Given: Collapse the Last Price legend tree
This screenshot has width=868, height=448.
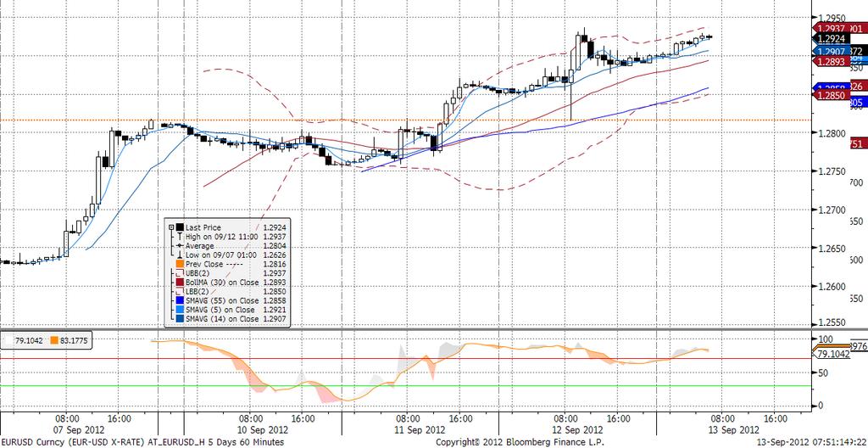Looking at the screenshot, I should 171,227.
